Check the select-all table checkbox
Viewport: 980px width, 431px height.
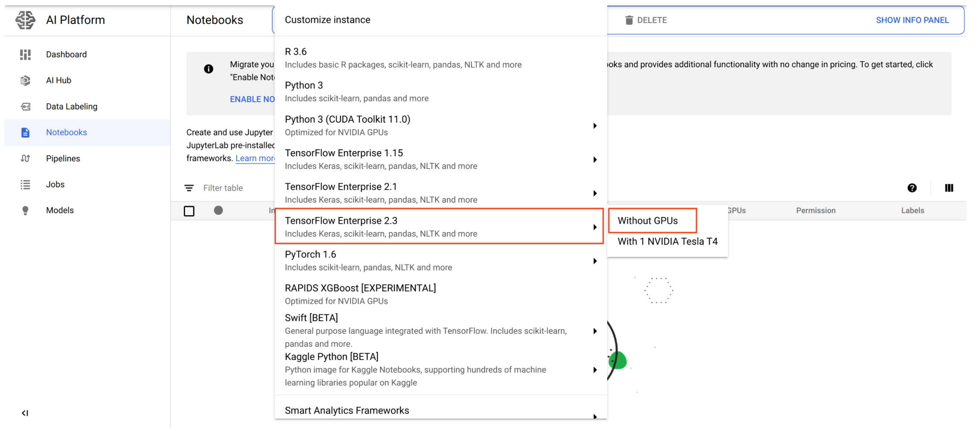pyautogui.click(x=189, y=211)
